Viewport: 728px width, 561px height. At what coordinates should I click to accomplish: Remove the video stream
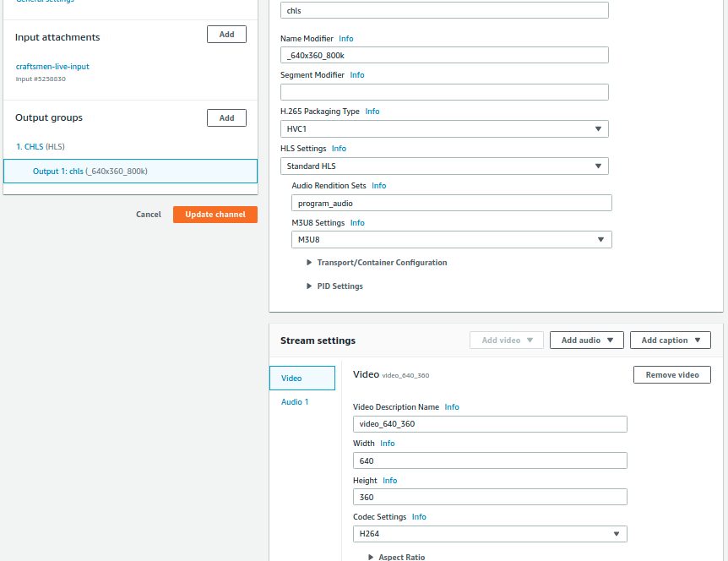click(x=671, y=375)
